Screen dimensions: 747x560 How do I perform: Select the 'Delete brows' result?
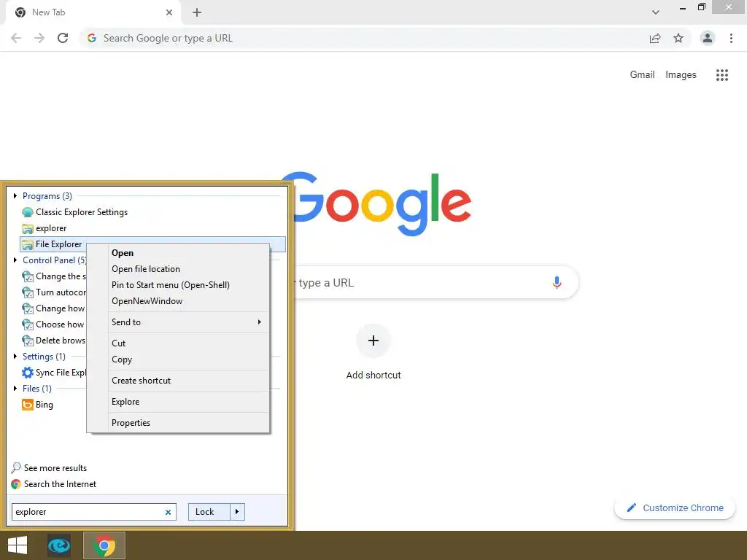[x=54, y=341]
